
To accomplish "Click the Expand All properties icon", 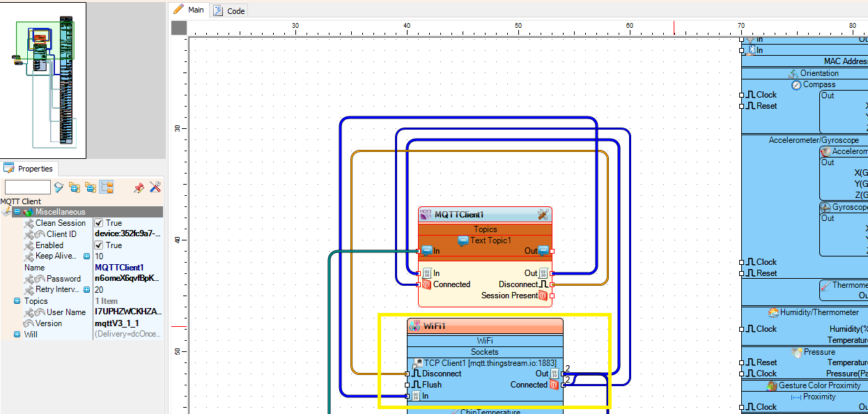I will (x=75, y=187).
